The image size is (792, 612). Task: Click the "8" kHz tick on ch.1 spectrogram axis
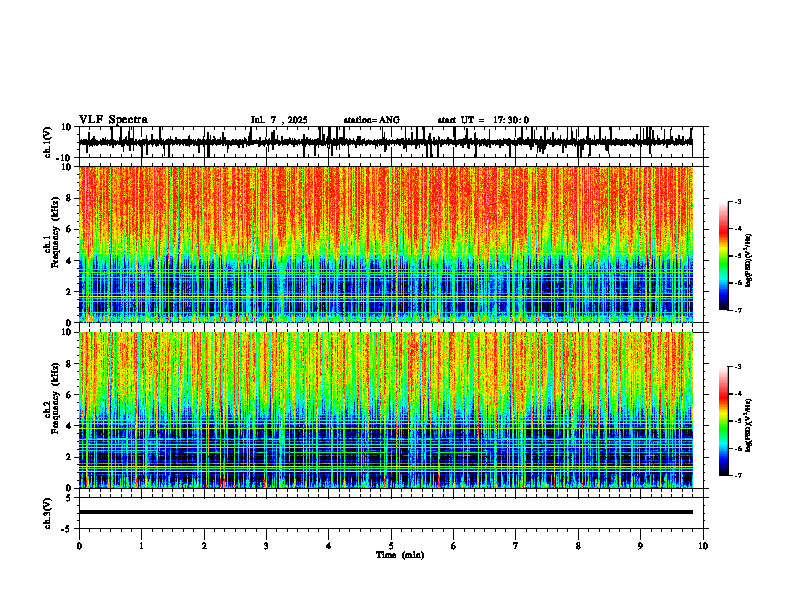tap(70, 198)
